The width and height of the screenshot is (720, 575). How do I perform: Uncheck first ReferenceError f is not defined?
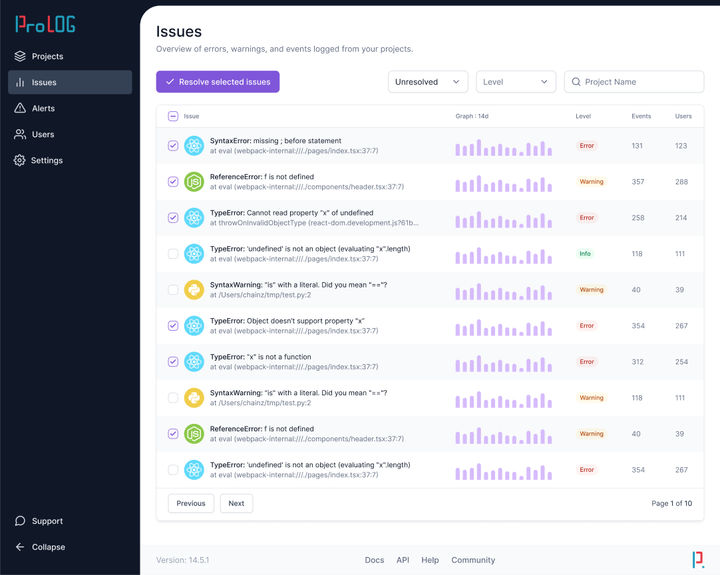pos(173,182)
